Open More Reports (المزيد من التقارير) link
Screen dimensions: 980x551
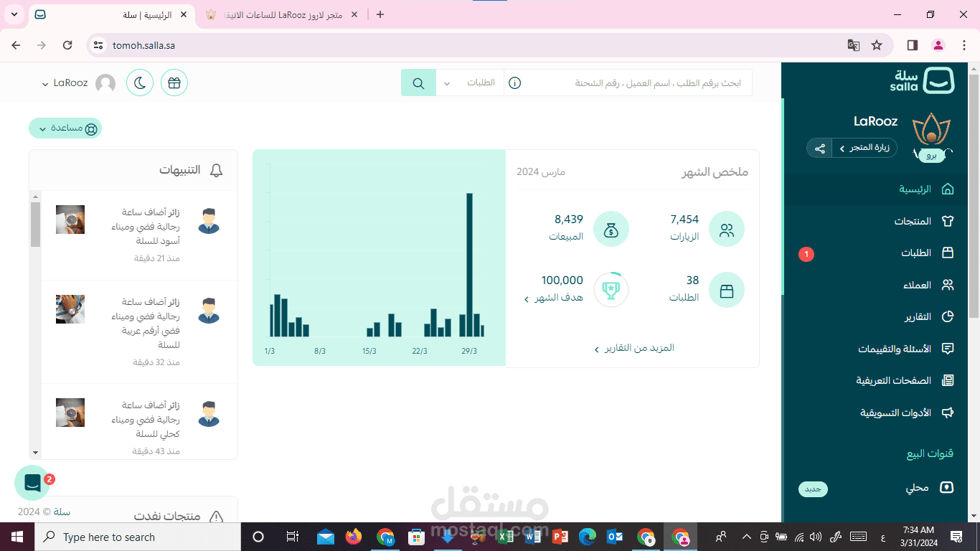634,348
